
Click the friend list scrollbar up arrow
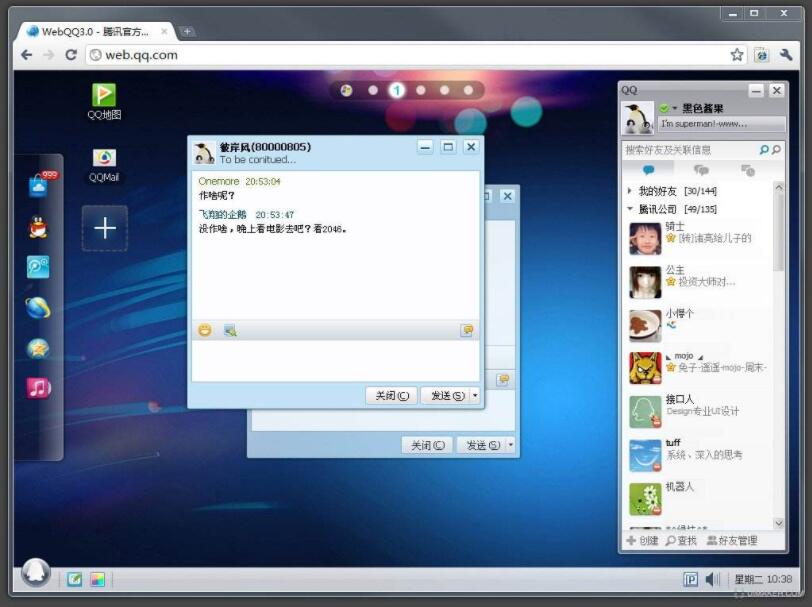(x=778, y=187)
